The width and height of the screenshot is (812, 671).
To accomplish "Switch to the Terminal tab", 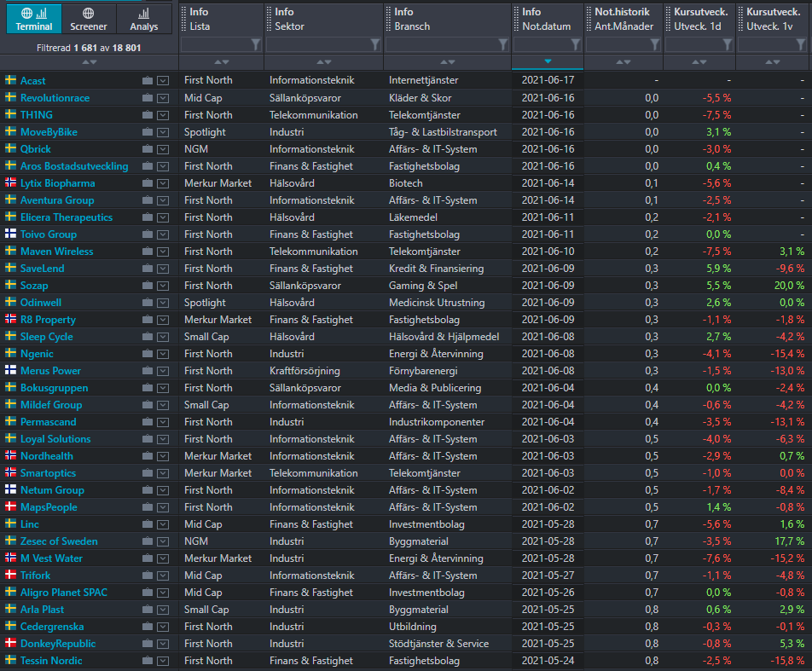I will point(34,19).
